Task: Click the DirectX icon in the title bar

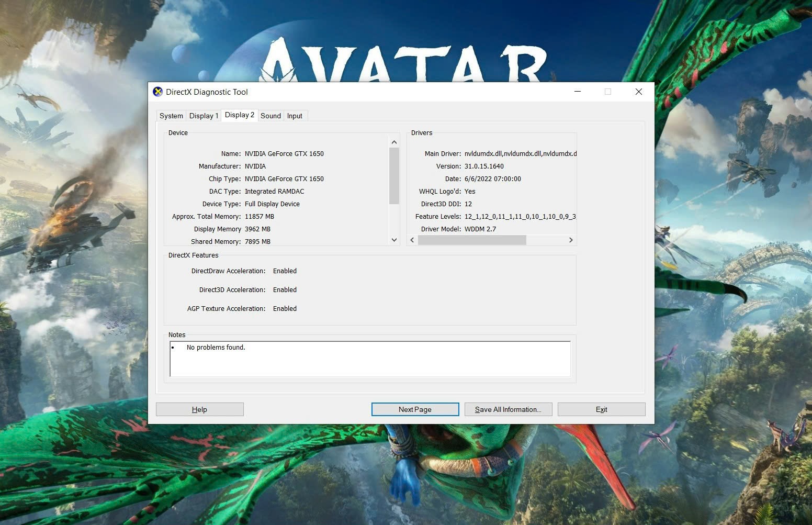Action: 157,92
